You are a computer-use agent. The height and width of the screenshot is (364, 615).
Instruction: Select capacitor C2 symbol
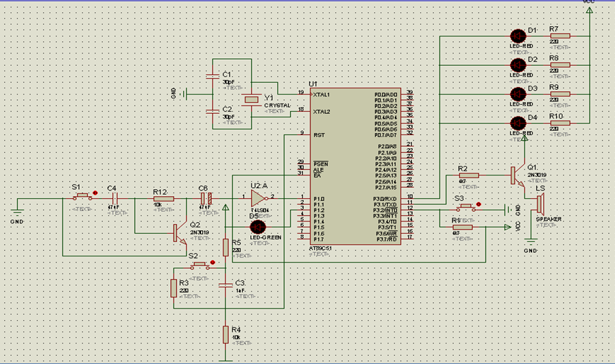point(213,112)
